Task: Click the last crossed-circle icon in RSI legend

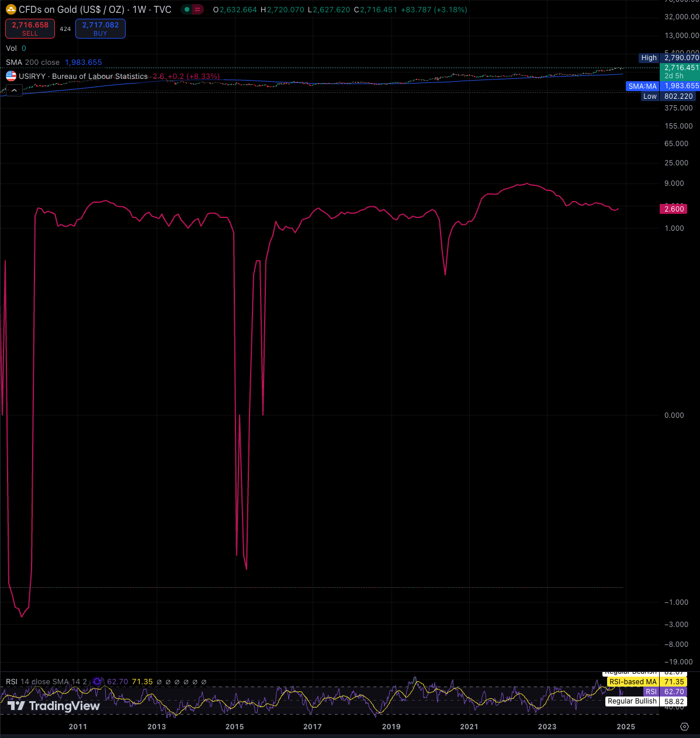Action: [204, 681]
